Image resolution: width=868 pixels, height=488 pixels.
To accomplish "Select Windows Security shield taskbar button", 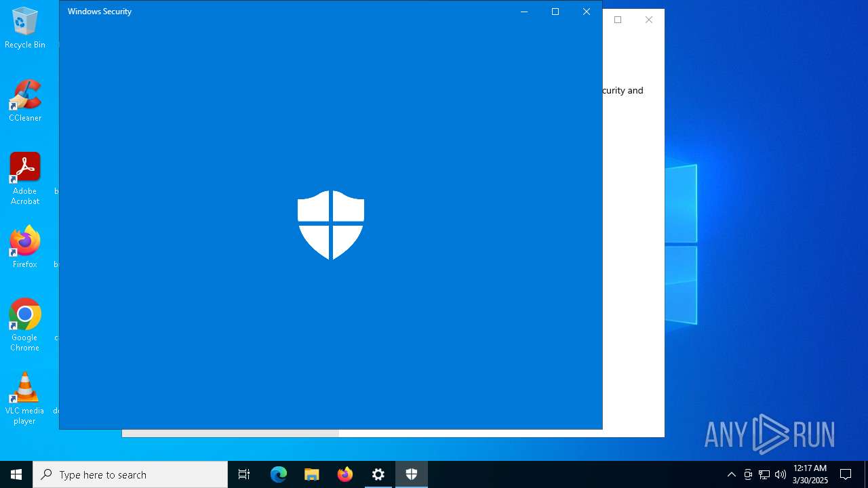I will pos(412,474).
